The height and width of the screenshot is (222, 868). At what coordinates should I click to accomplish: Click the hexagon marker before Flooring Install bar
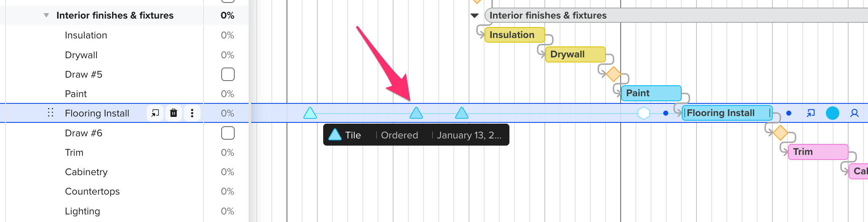pos(644,113)
